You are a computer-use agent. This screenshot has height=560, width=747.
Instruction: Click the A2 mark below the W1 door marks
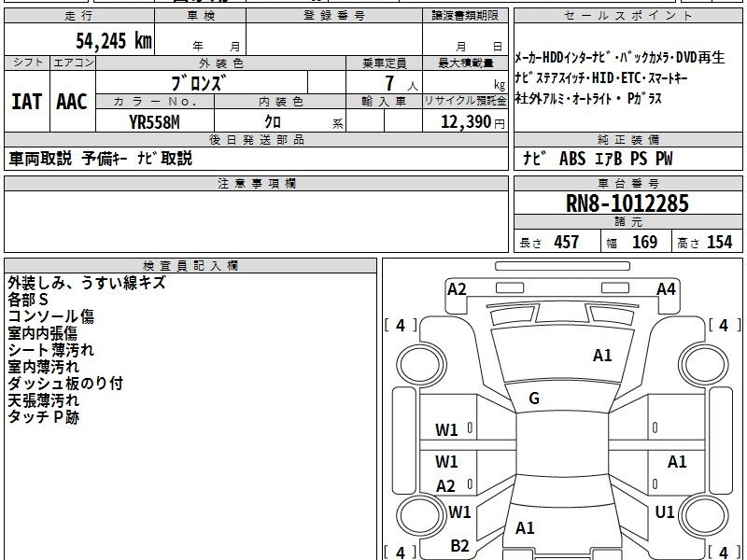[445, 486]
